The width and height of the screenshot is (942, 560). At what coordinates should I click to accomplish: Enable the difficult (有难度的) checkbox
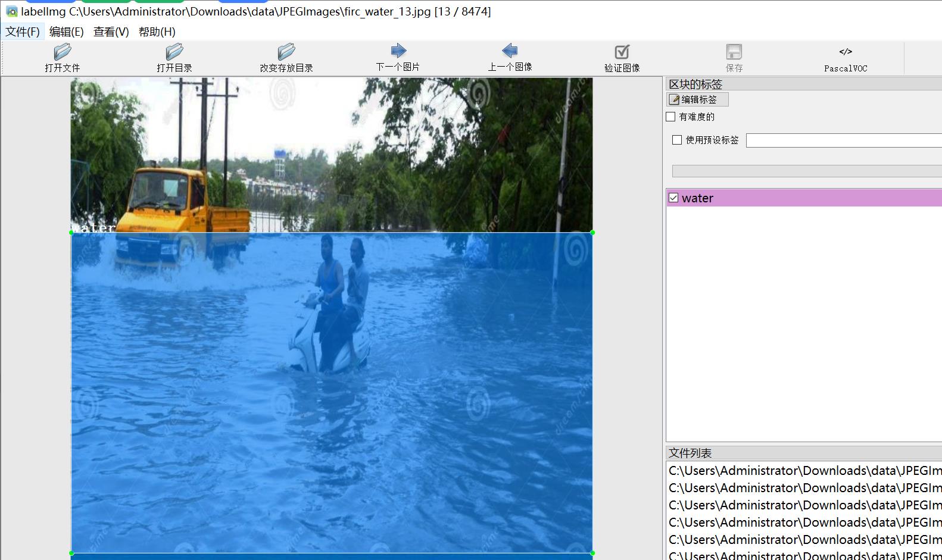(671, 117)
